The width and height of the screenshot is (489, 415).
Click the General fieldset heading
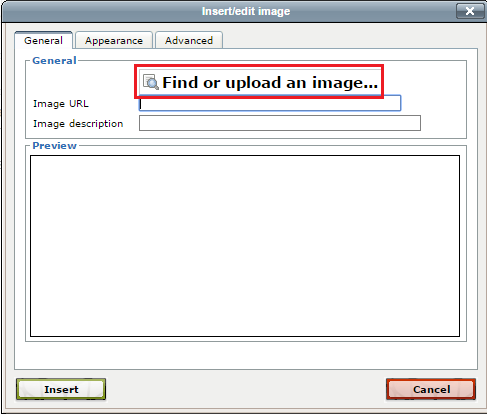click(54, 61)
